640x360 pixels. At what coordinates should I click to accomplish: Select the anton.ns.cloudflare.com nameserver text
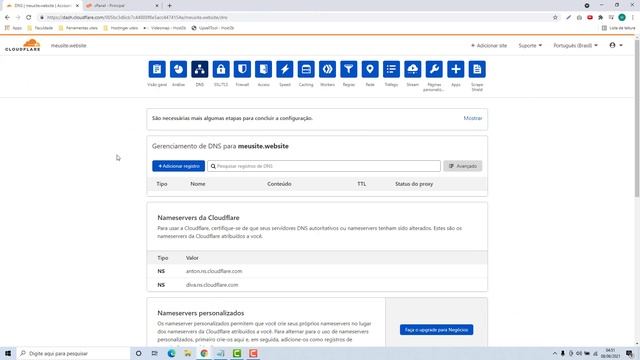(x=214, y=271)
